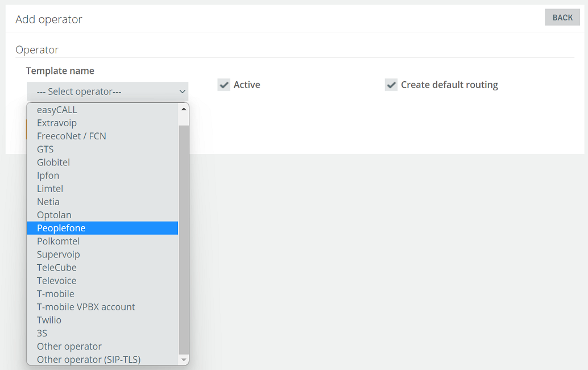Screen dimensions: 588x370
Task: Click scroll down arrow in operator list
Action: (x=183, y=360)
